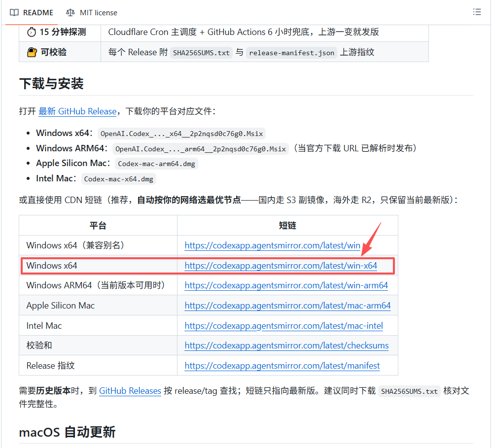Click the release-manifest.json code text
This screenshot has height=448, width=492.
point(291,53)
